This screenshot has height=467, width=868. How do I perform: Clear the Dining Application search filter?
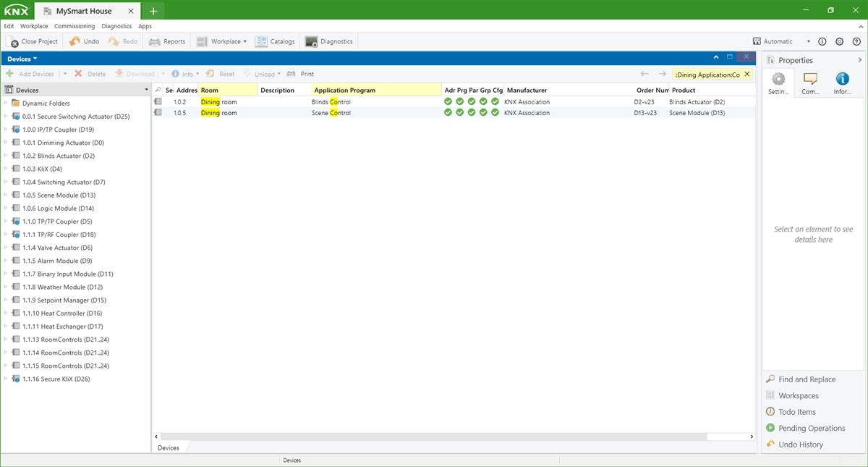747,75
